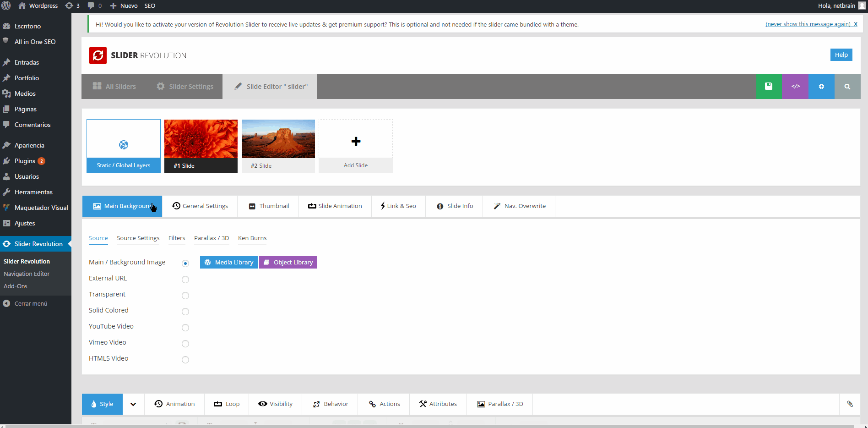868x428 pixels.
Task: Open Navigation Editor submenu link
Action: tap(27, 274)
